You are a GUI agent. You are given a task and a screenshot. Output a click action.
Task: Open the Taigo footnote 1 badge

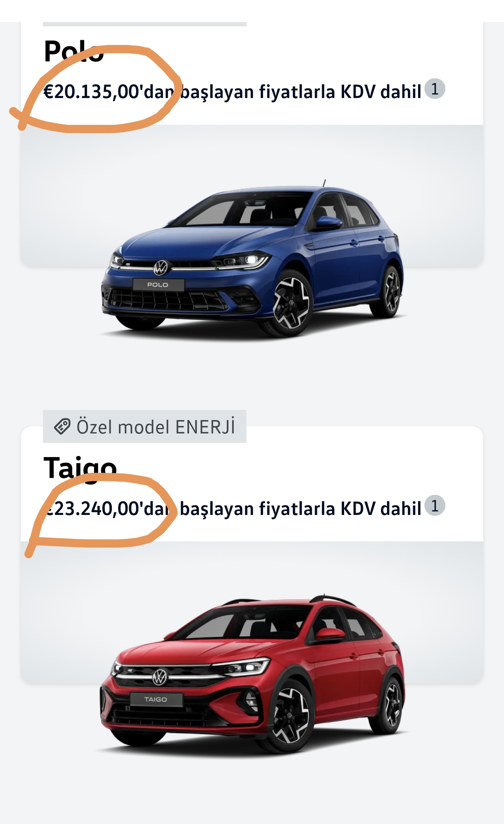pyautogui.click(x=435, y=506)
